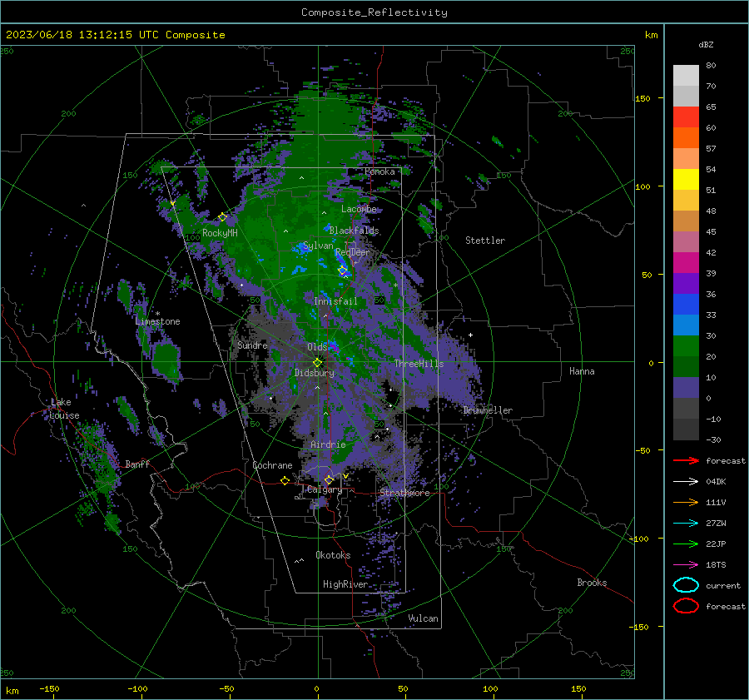Image resolution: width=749 pixels, height=700 pixels.
Task: Click the Airdrie label
Action: pos(328,444)
